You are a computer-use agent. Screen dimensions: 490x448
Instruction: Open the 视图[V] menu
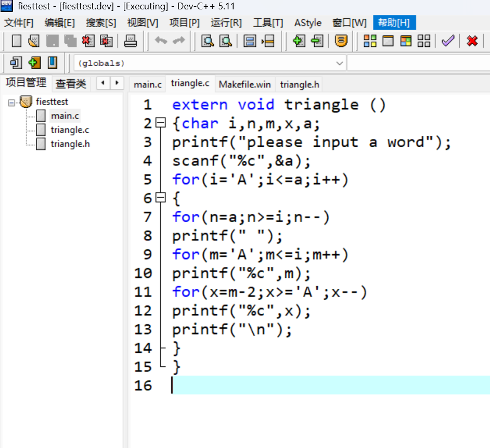pyautogui.click(x=143, y=23)
